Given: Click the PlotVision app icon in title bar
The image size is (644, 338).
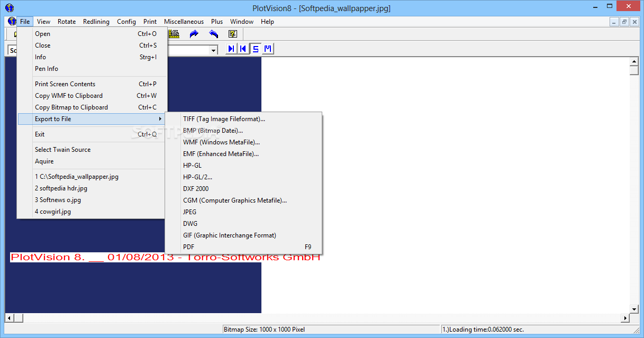Looking at the screenshot, I should coord(9,7).
